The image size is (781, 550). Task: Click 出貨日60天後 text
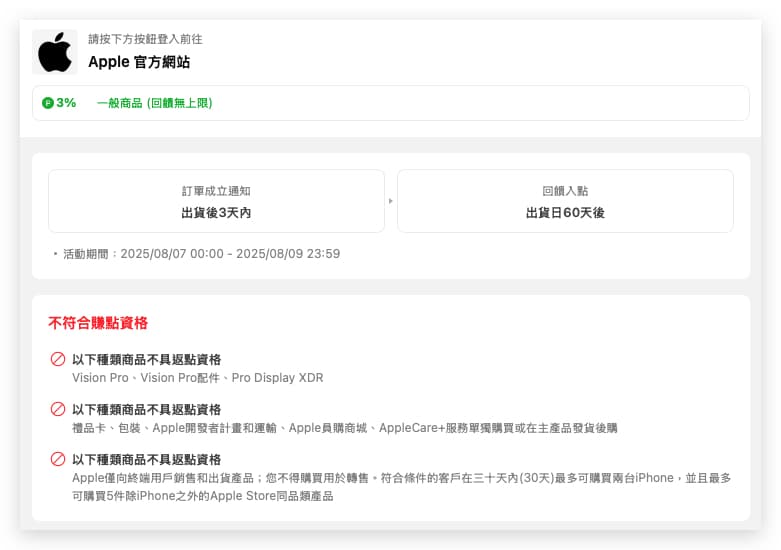point(565,213)
